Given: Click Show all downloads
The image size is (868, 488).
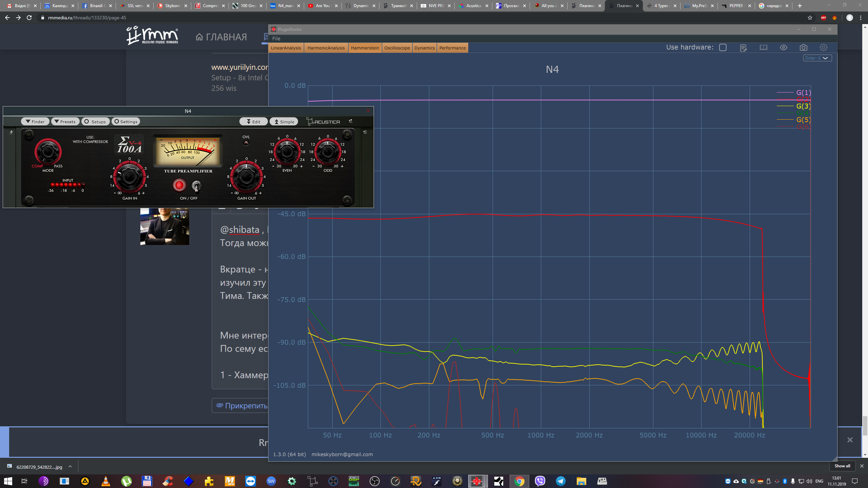Looking at the screenshot, I should 842,466.
